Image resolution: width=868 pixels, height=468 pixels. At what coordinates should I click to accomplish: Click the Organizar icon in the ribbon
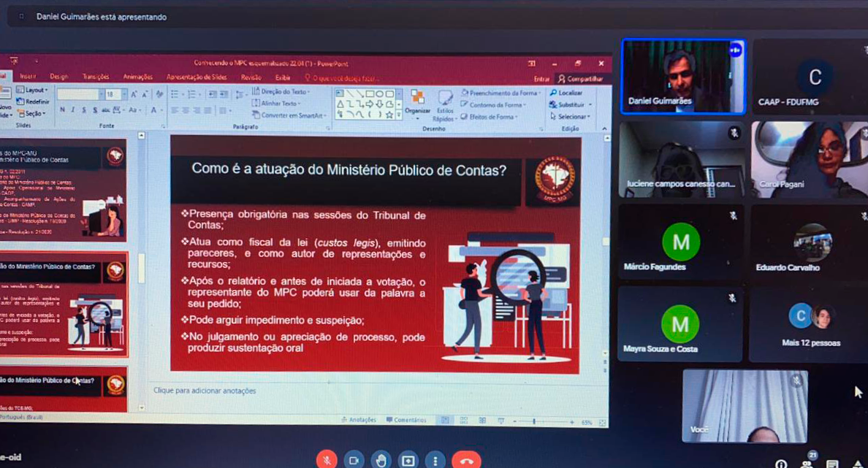tap(417, 103)
